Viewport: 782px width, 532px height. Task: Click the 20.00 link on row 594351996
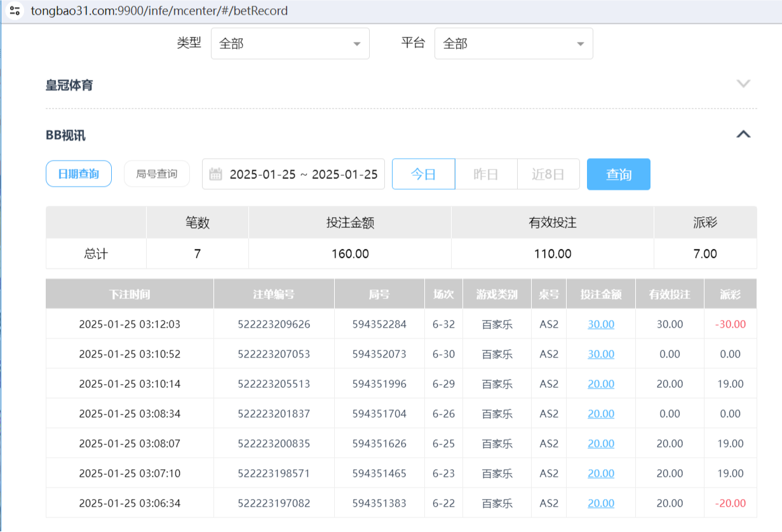(600, 383)
